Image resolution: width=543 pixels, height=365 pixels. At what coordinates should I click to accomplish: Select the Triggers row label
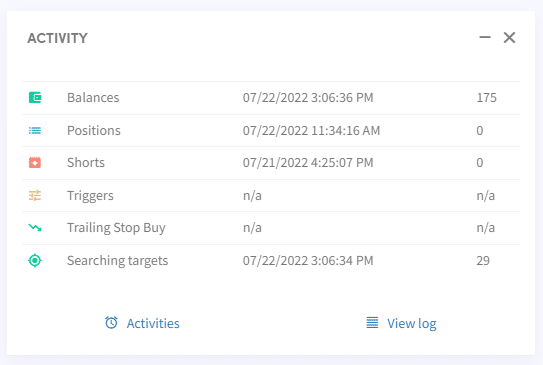click(90, 196)
